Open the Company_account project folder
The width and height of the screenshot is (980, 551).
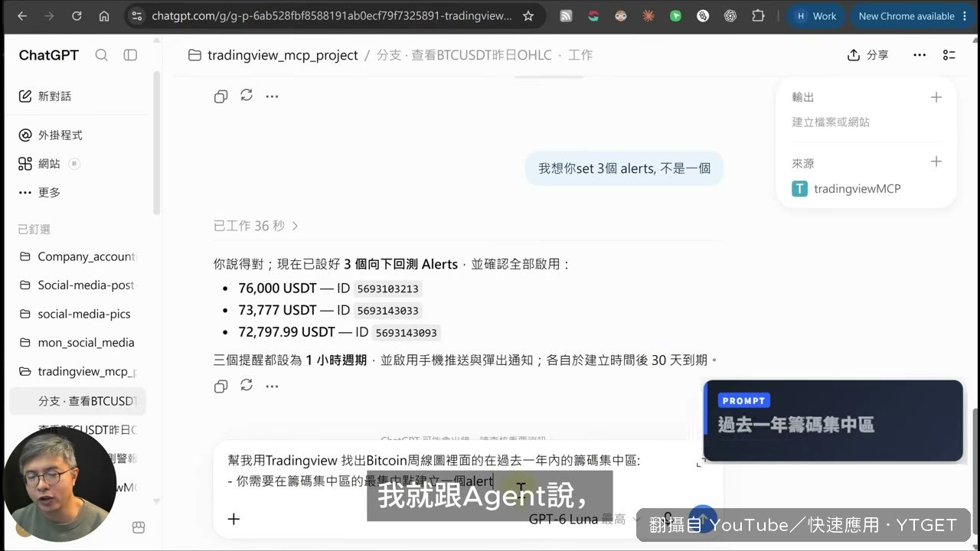pyautogui.click(x=77, y=256)
